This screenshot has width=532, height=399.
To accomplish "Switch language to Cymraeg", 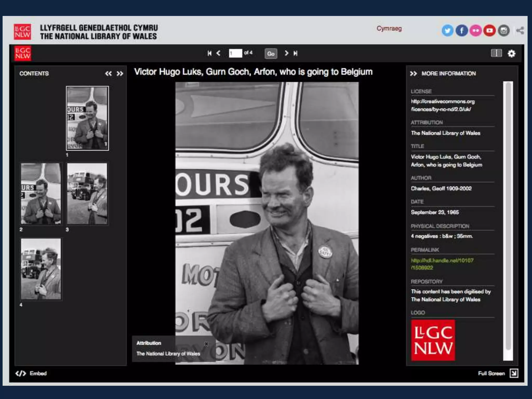I will pyautogui.click(x=389, y=29).
